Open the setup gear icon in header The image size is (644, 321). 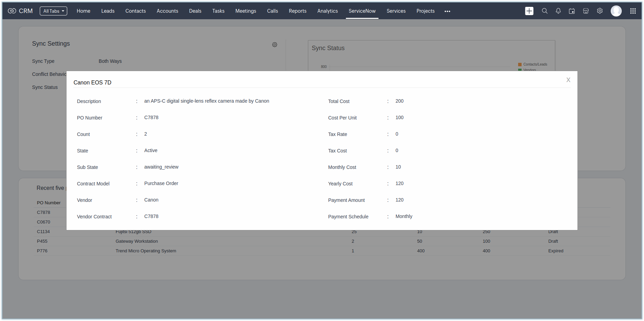[x=600, y=11]
